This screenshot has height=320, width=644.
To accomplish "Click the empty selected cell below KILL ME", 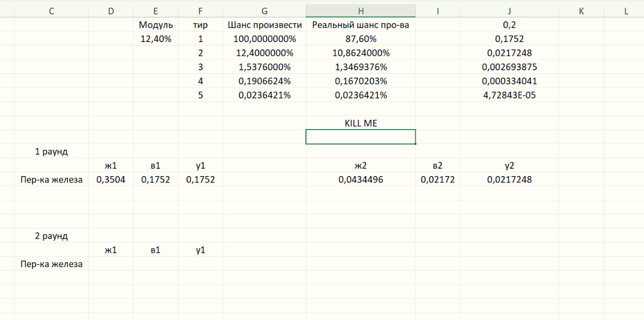I will click(x=361, y=137).
